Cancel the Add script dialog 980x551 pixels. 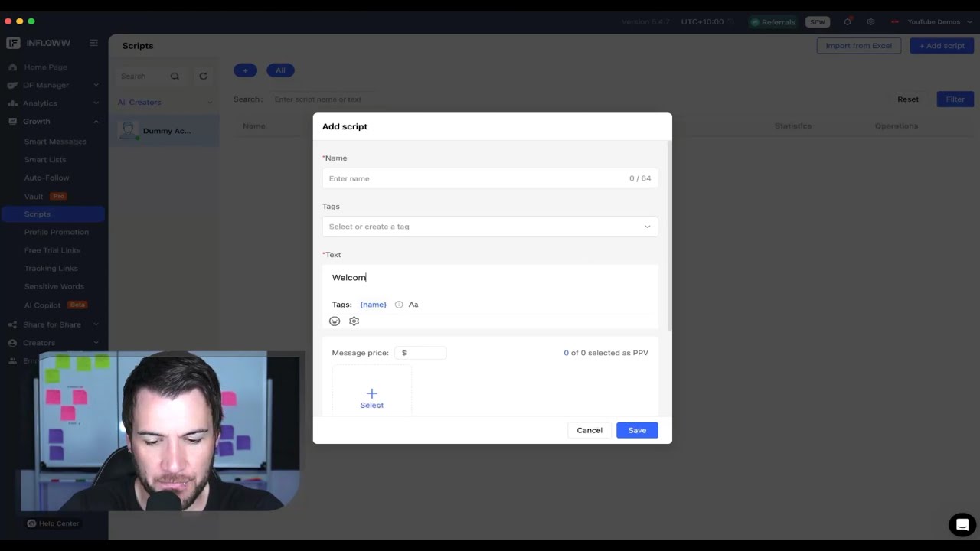point(590,430)
